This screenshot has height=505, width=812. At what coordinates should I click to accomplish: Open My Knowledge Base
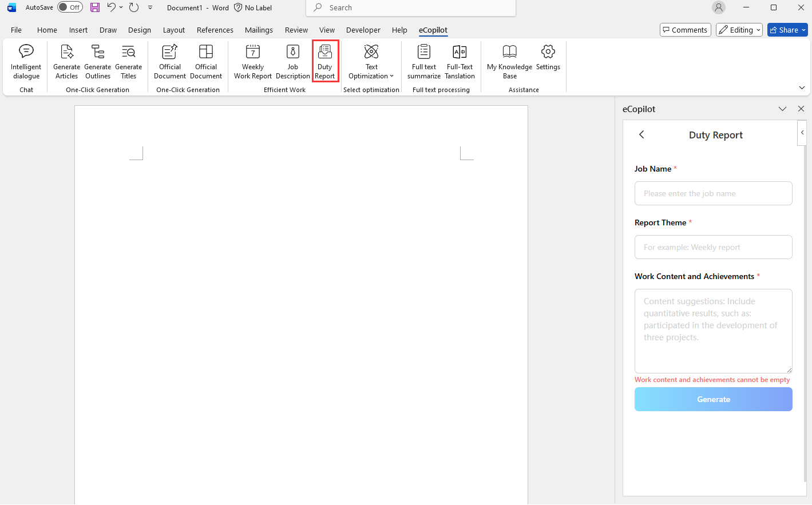(509, 61)
